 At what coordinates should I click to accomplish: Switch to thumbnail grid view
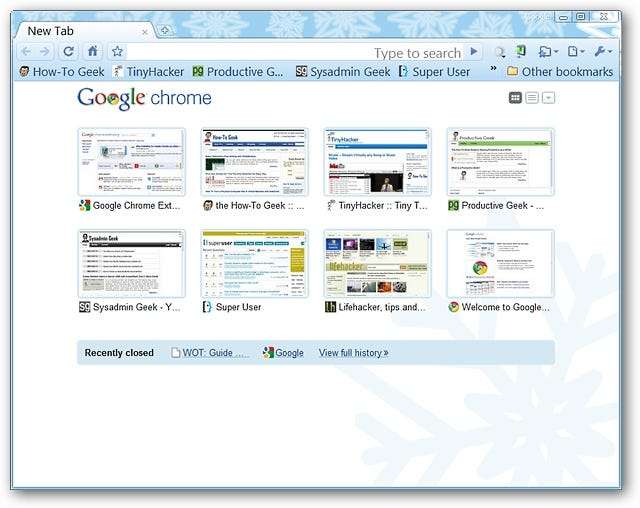[515, 98]
